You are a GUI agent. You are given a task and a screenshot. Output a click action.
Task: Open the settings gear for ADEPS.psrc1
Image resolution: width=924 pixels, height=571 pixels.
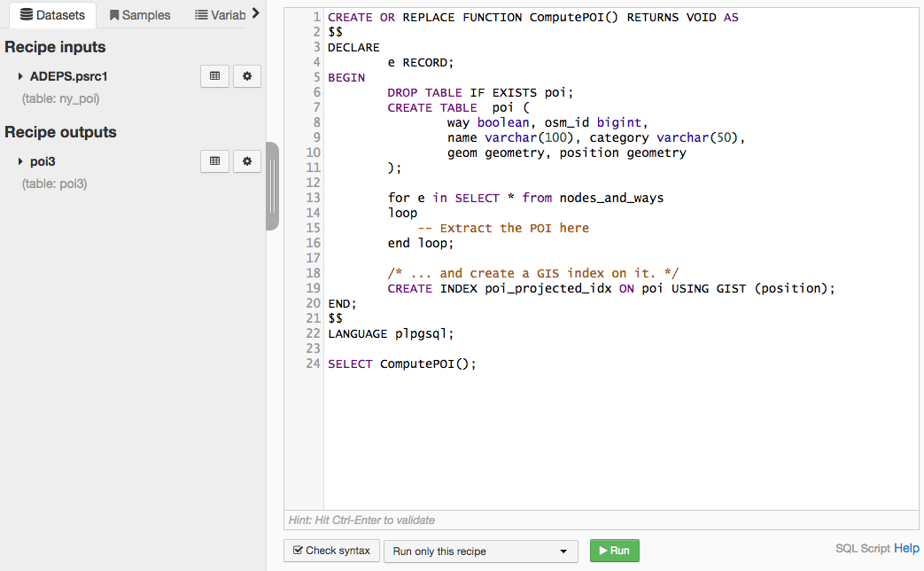[x=246, y=76]
